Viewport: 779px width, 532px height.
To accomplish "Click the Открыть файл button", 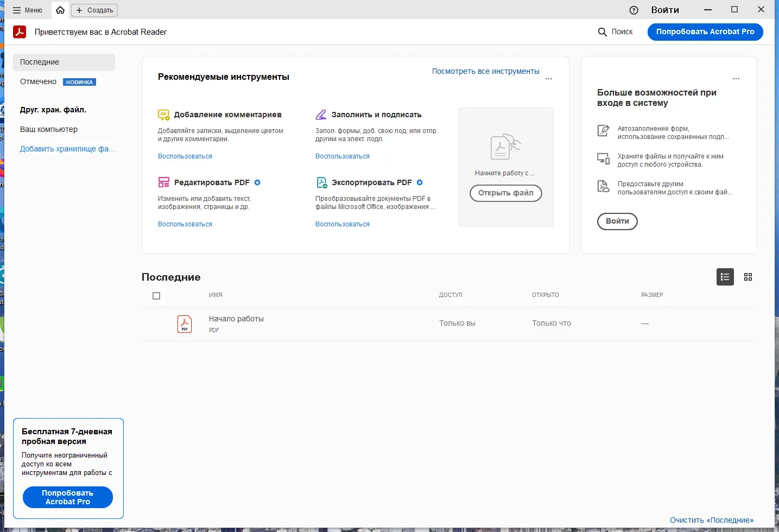I will tap(506, 193).
